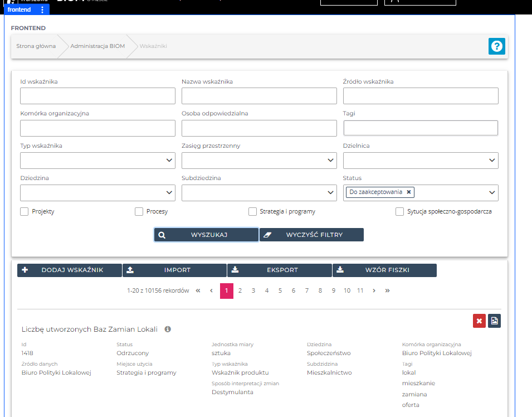This screenshot has height=417, width=532.
Task: Enable the Projekty checkbox
Action: 25,212
